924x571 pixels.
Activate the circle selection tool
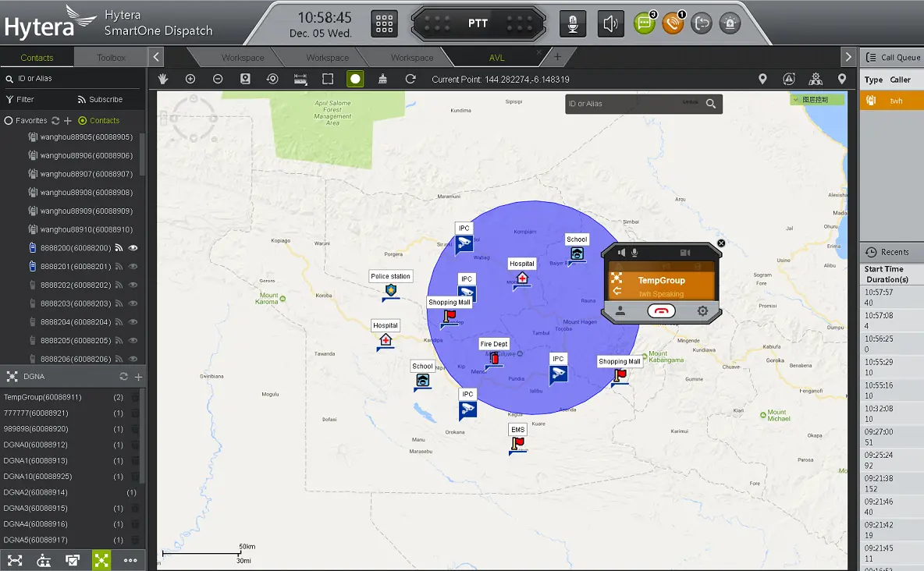pyautogui.click(x=355, y=79)
